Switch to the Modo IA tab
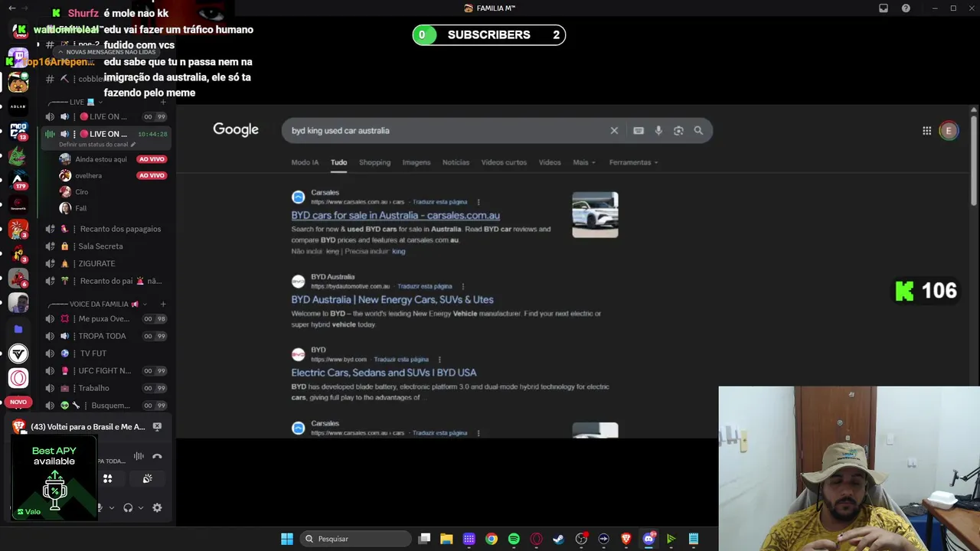This screenshot has width=980, height=551. (305, 162)
